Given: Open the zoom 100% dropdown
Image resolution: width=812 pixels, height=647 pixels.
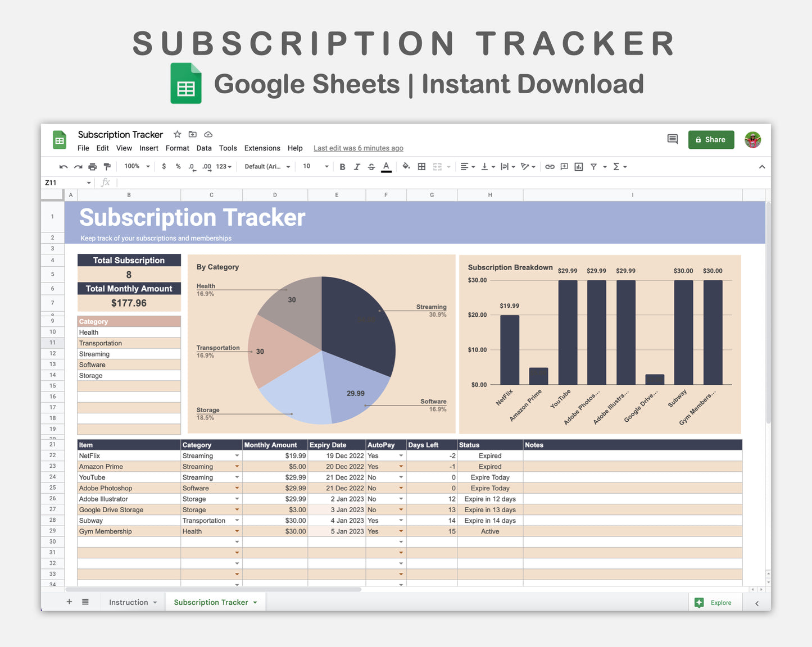Looking at the screenshot, I should point(137,167).
